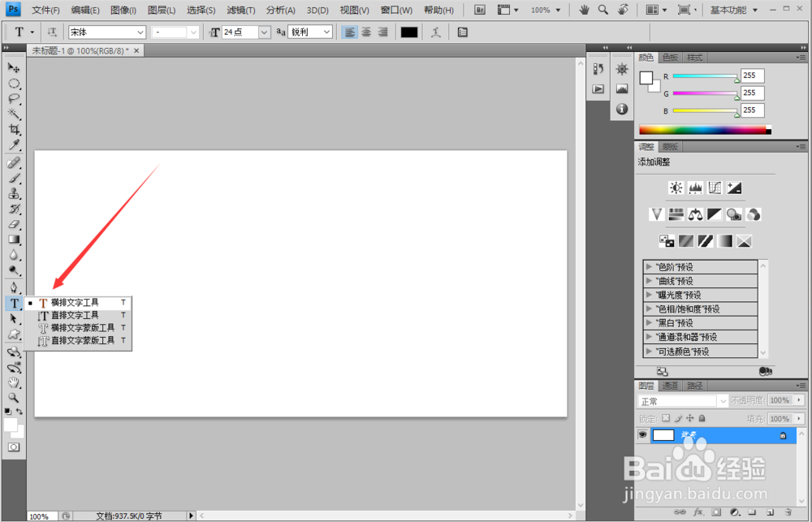Launch Adobe Bridge
Screen dimensions: 812x522
click(480, 10)
